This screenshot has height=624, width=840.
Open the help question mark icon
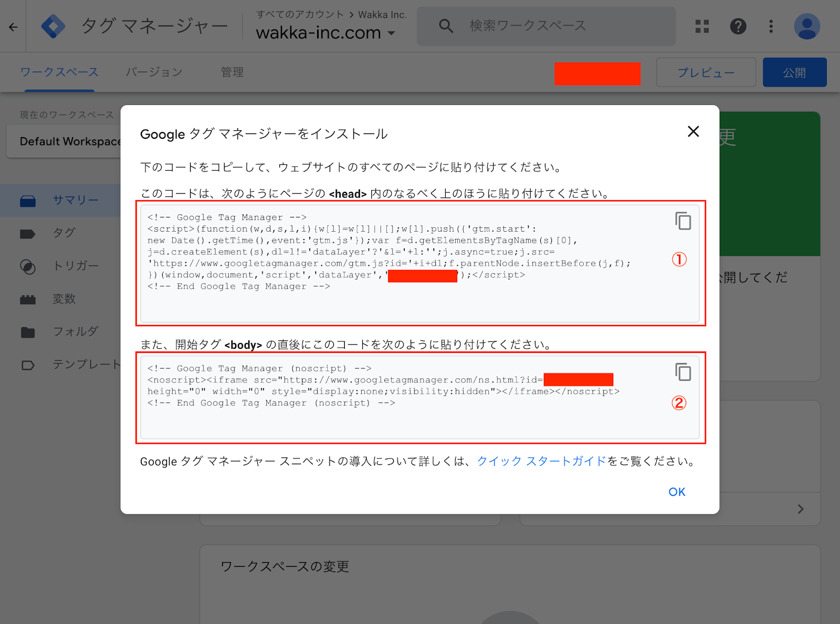click(x=738, y=26)
